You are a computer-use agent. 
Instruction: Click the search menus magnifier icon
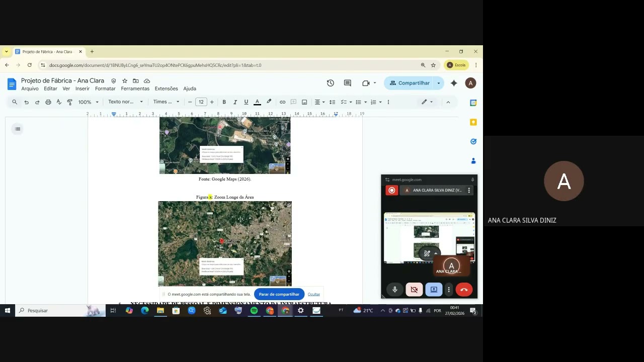(15, 102)
